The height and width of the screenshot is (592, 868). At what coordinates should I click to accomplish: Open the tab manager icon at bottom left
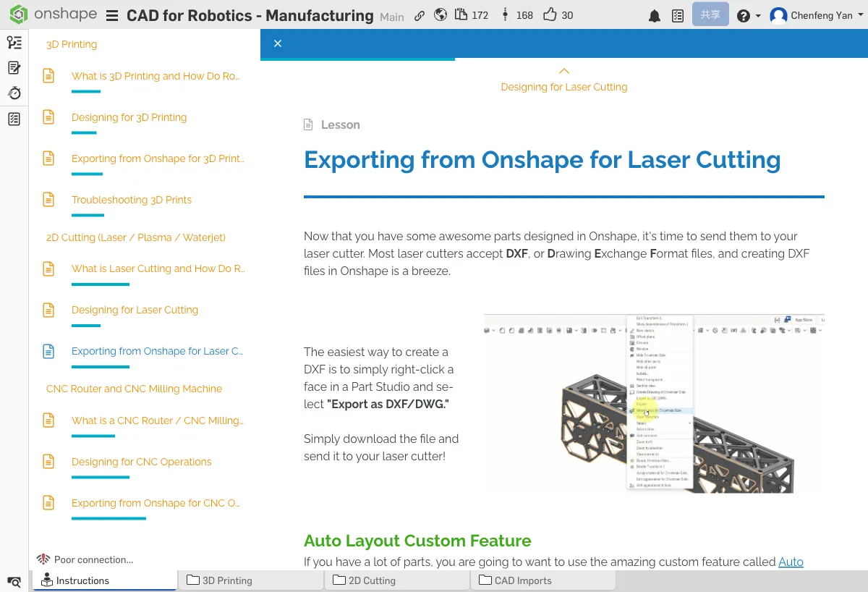(14, 581)
